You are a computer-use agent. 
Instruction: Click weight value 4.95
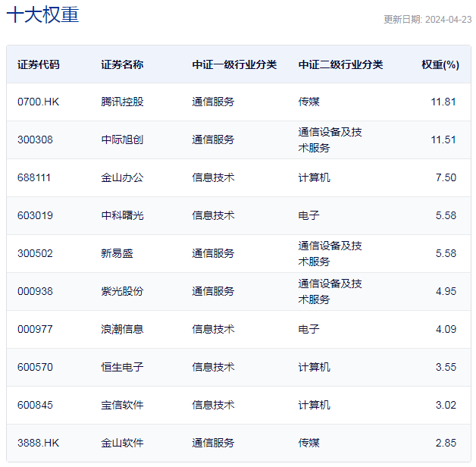(446, 291)
